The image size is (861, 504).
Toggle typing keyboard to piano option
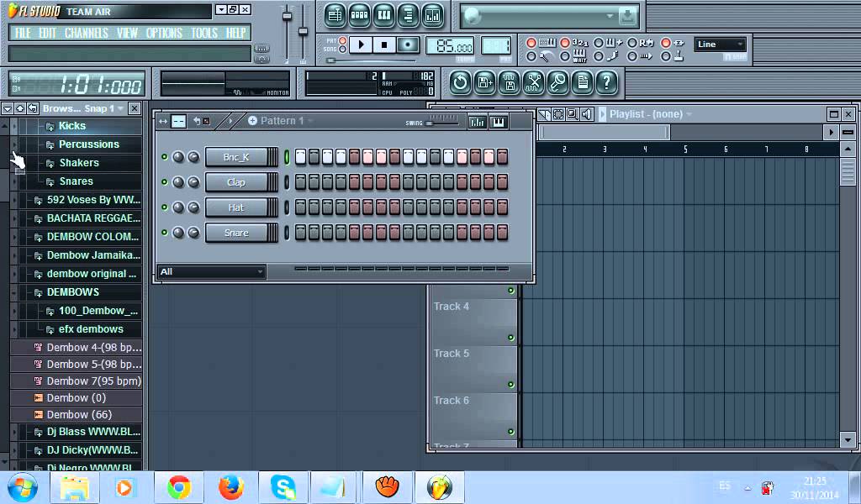(531, 43)
